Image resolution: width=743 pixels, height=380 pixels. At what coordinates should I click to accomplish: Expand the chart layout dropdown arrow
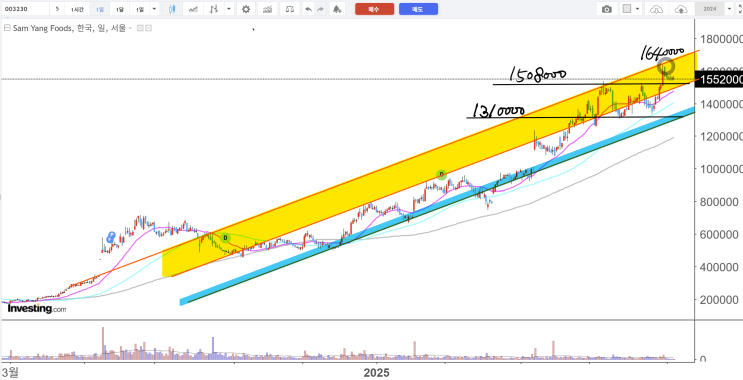(x=638, y=9)
